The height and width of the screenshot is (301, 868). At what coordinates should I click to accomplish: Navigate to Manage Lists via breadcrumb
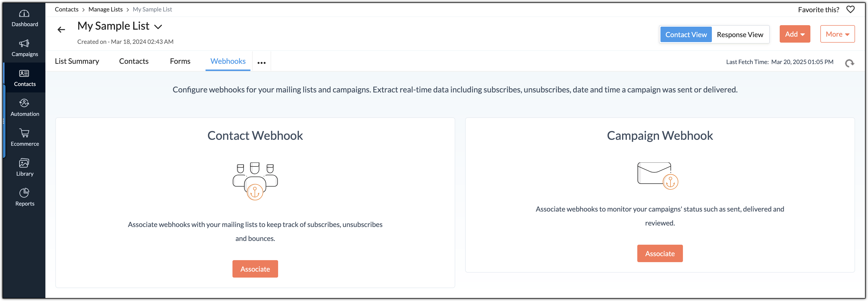105,9
